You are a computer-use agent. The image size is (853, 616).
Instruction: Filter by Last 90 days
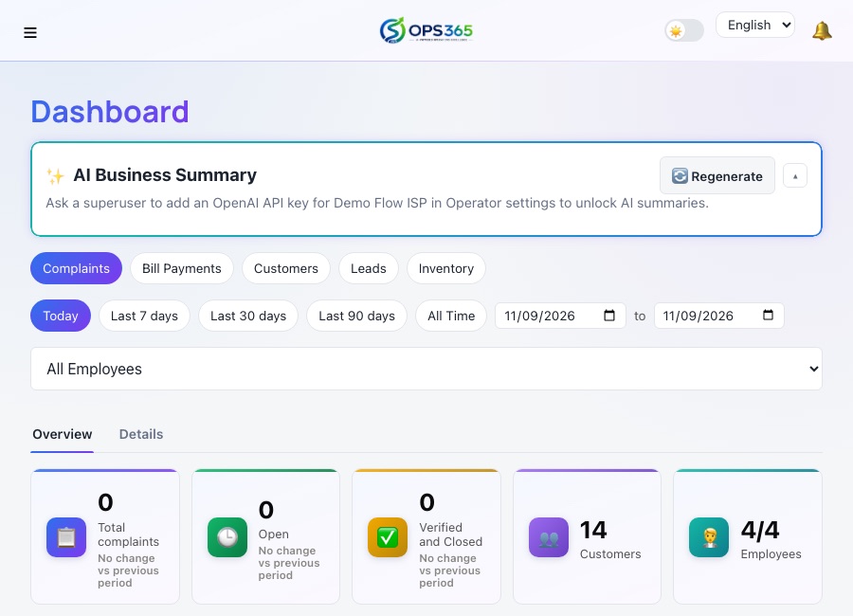pyautogui.click(x=357, y=316)
